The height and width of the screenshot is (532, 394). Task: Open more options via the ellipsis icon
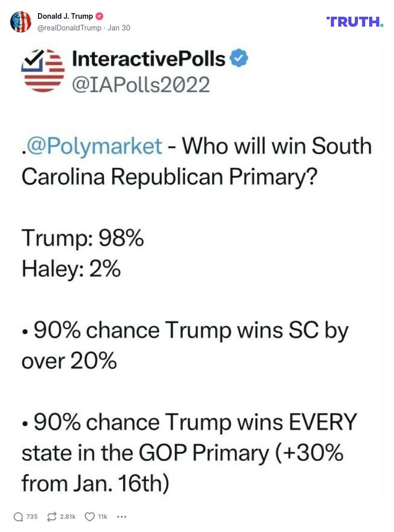coord(122,516)
